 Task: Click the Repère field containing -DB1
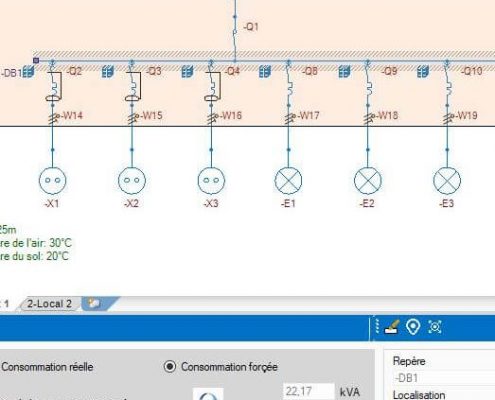pyautogui.click(x=440, y=378)
